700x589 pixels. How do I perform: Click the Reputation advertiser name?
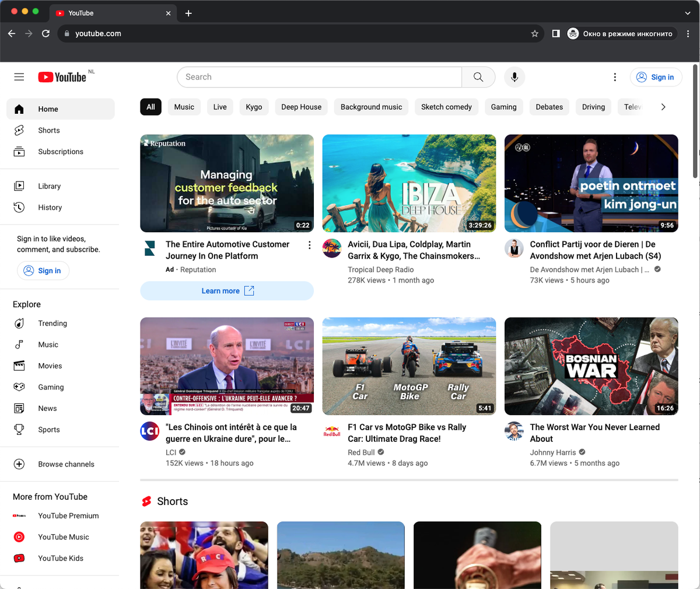pyautogui.click(x=198, y=270)
